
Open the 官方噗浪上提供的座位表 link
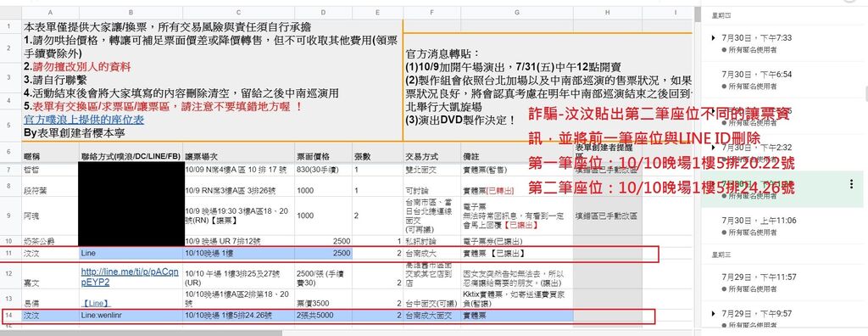(84, 120)
